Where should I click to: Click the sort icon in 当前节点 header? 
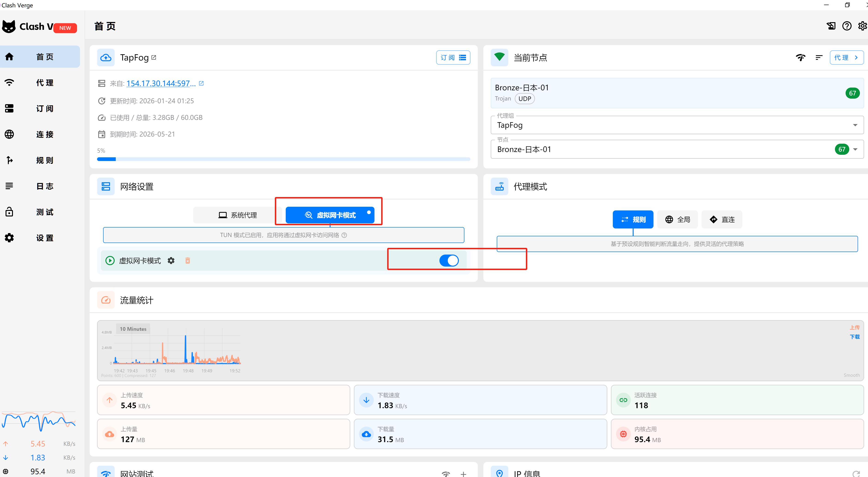[819, 58]
